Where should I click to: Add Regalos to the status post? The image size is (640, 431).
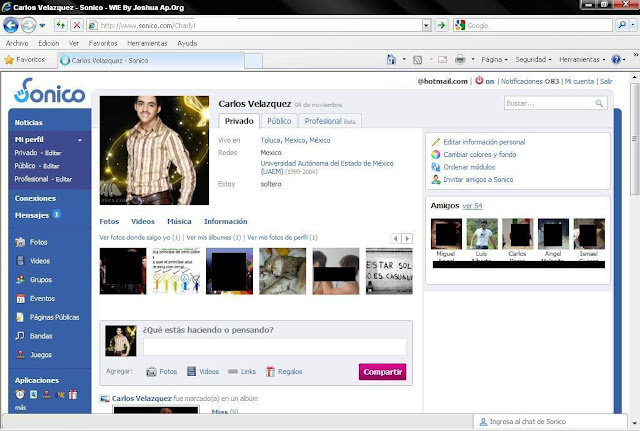[x=284, y=371]
